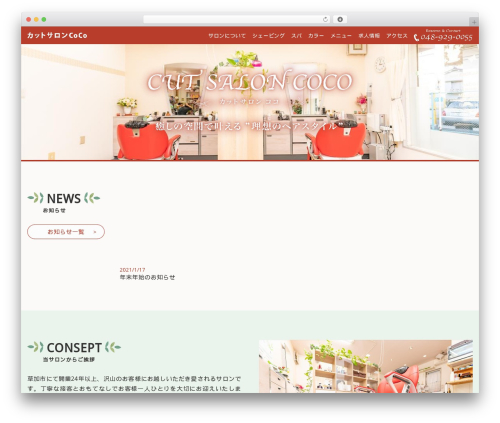
Task: Open a new tab with the plus button
Action: [474, 22]
